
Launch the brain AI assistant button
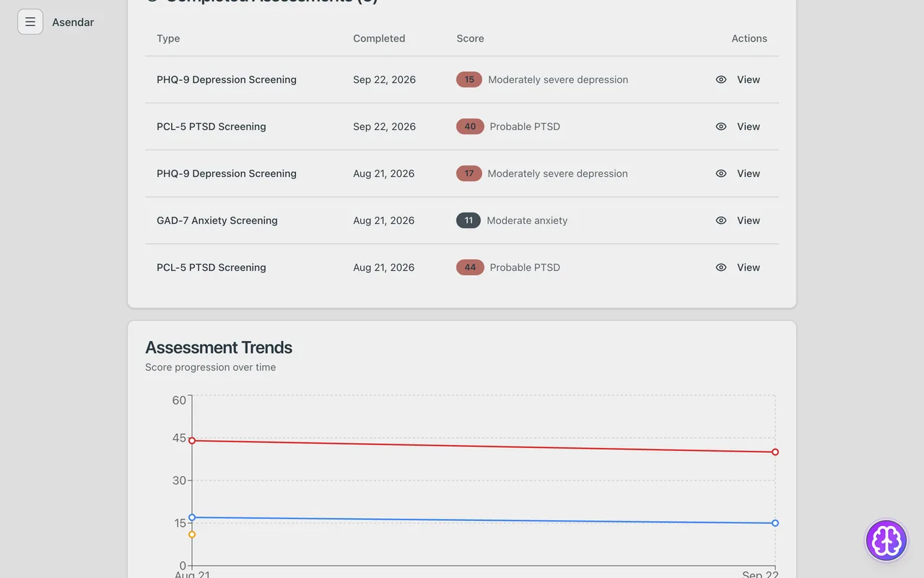[x=886, y=540]
